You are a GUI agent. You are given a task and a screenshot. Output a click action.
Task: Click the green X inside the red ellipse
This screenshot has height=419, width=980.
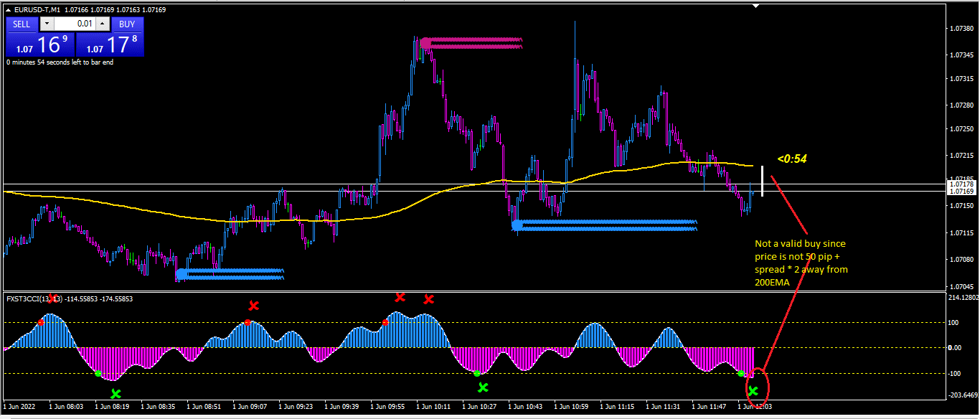753,391
